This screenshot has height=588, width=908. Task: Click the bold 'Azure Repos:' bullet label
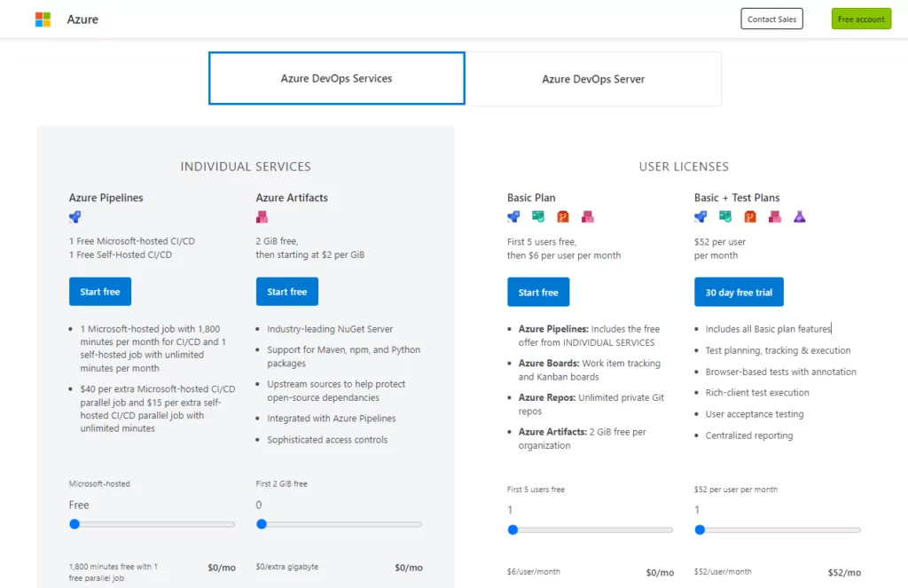[546, 397]
